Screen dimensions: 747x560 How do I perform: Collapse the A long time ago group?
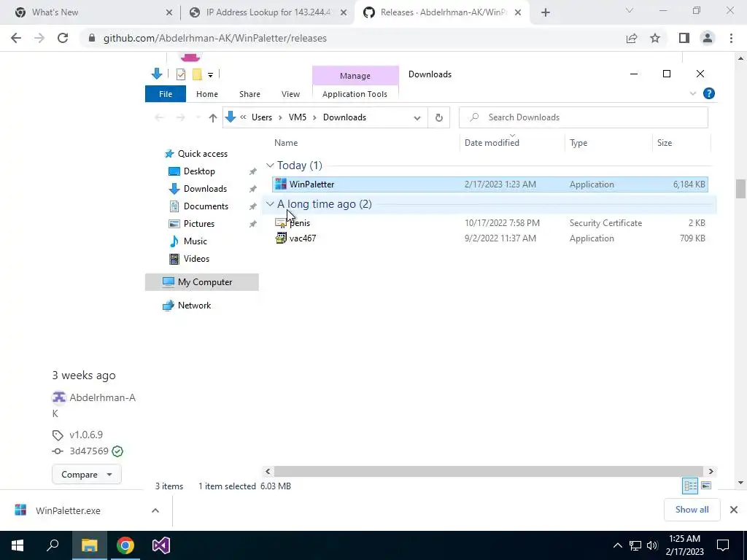click(x=270, y=204)
